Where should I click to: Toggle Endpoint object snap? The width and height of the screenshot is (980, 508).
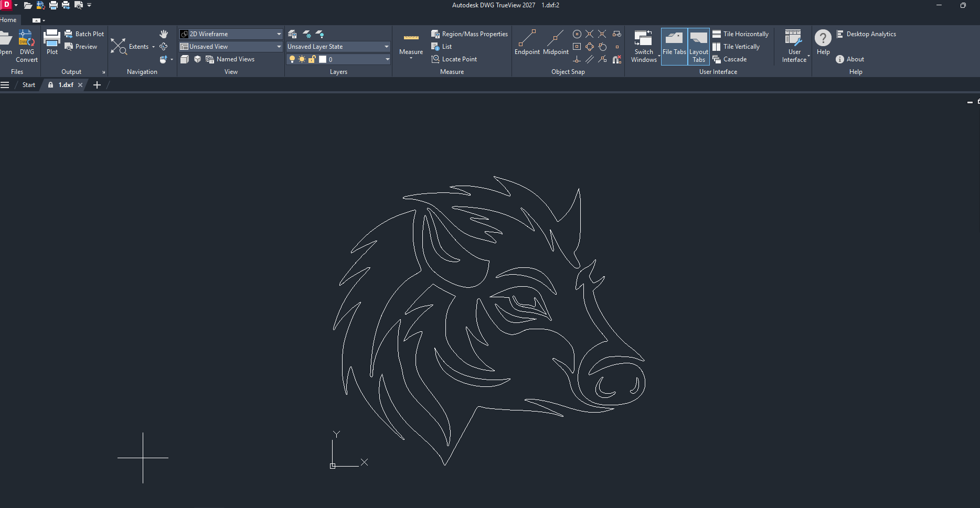coord(527,39)
